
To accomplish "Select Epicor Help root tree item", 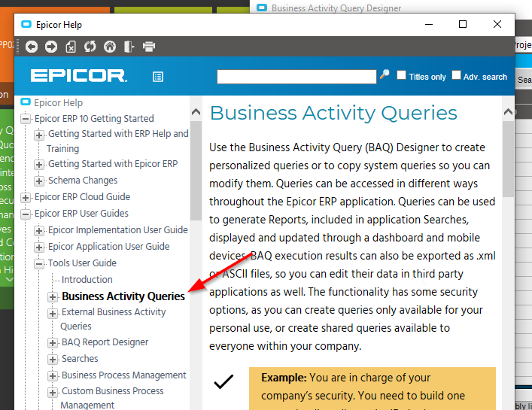I will coord(58,102).
